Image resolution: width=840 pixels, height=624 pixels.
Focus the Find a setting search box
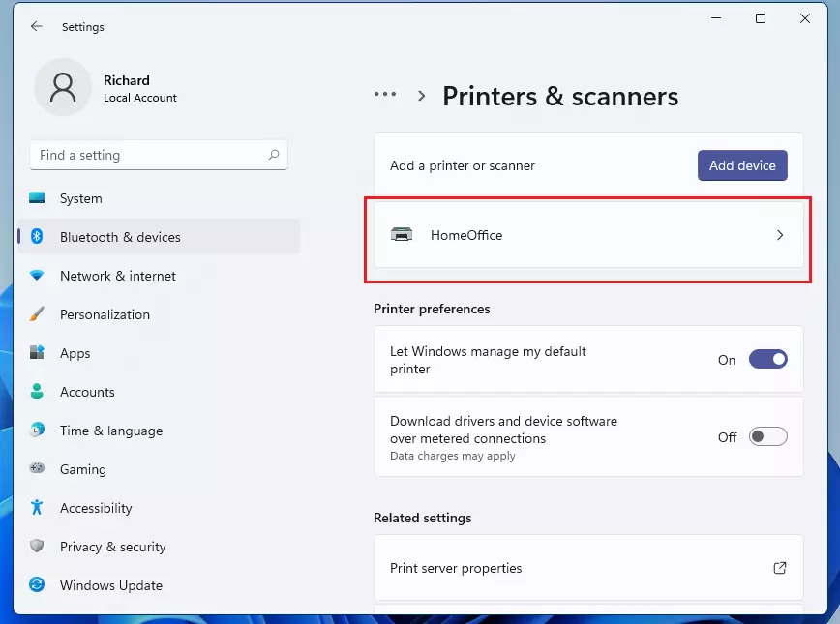coord(159,155)
